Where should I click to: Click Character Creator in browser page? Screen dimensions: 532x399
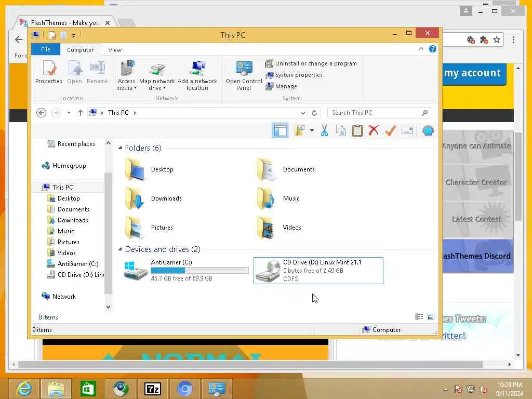[476, 182]
